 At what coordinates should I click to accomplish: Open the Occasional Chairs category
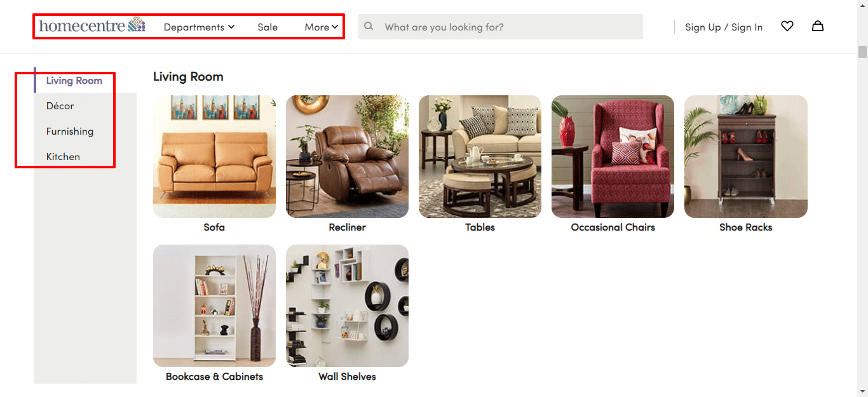coord(613,156)
